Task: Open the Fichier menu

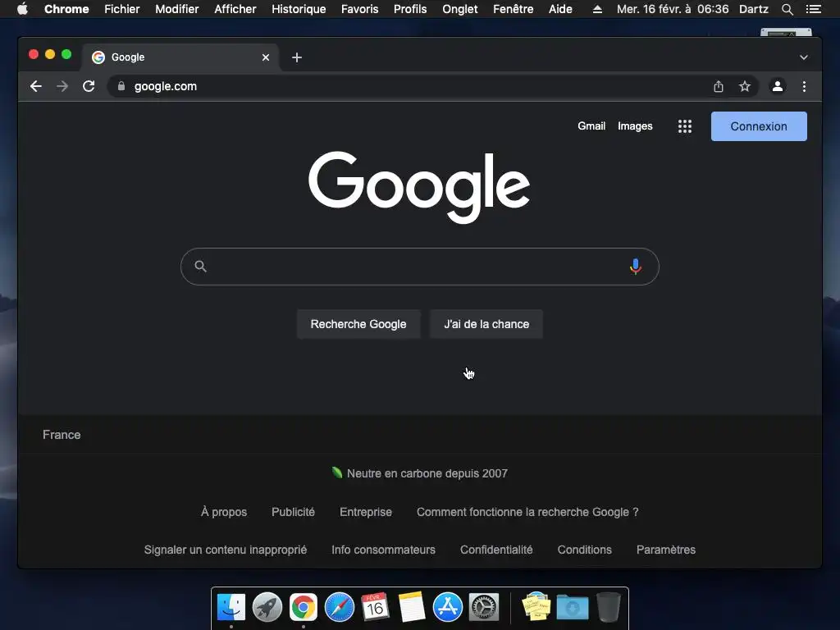Action: point(122,9)
